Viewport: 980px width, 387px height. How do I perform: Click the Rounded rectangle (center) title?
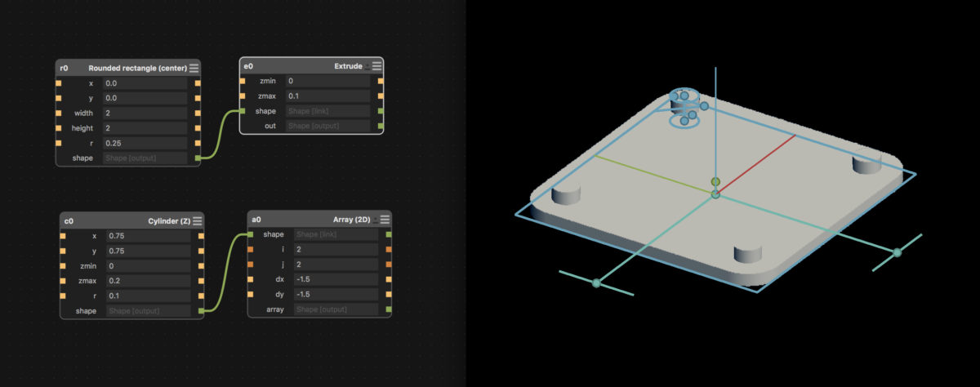[x=137, y=68]
